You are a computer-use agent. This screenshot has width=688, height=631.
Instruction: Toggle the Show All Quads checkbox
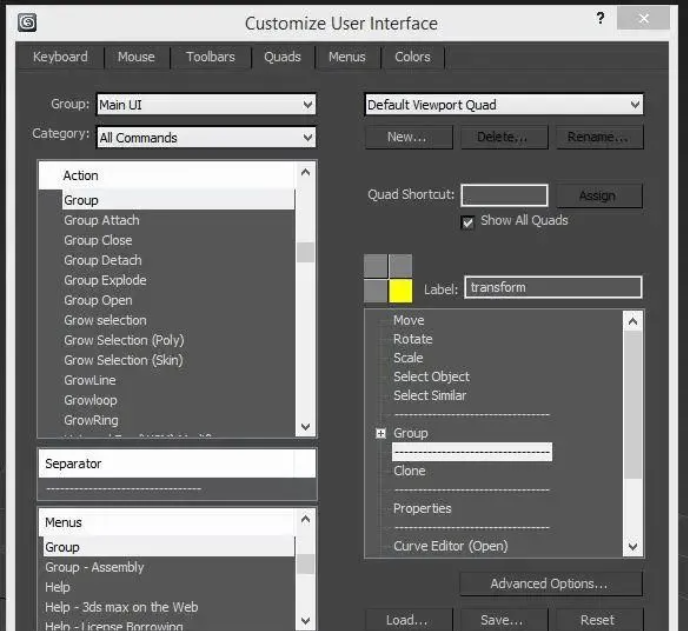click(467, 222)
